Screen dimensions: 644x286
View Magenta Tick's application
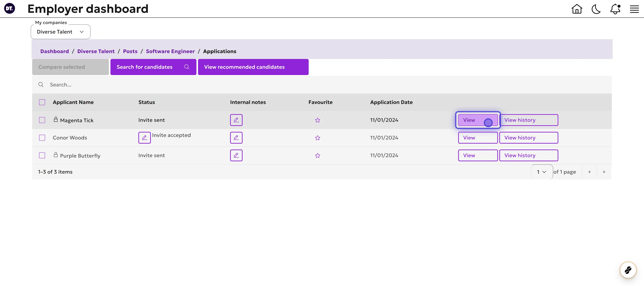[478, 120]
